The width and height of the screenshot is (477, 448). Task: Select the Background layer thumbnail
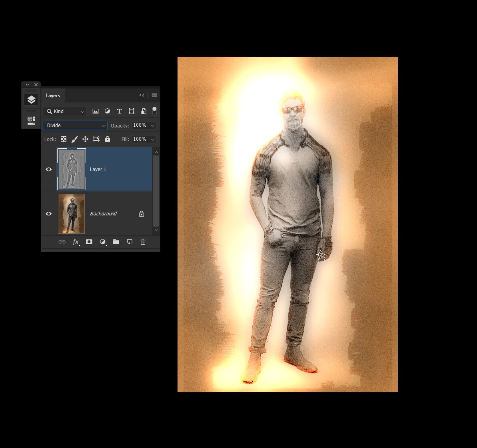coord(72,214)
